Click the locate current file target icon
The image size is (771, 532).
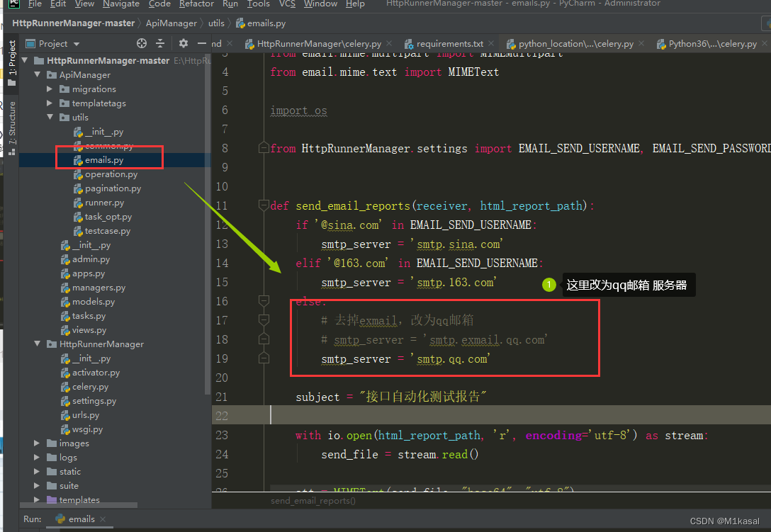142,43
